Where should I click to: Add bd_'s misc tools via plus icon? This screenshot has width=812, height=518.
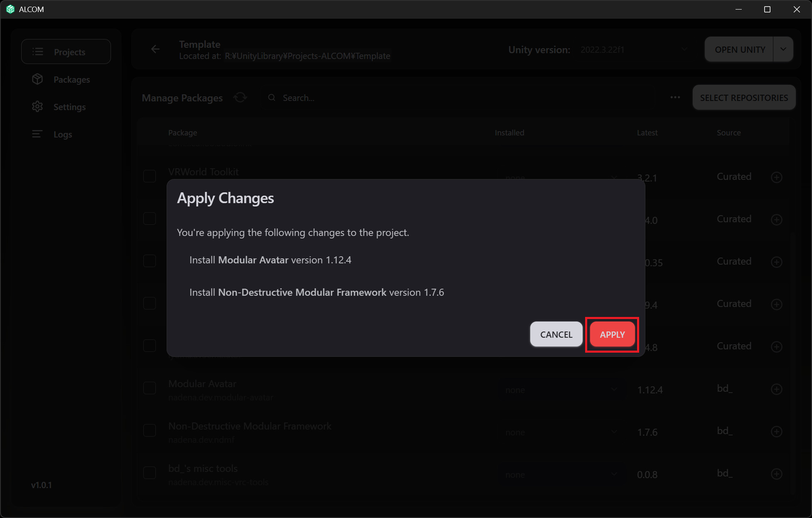coord(777,474)
